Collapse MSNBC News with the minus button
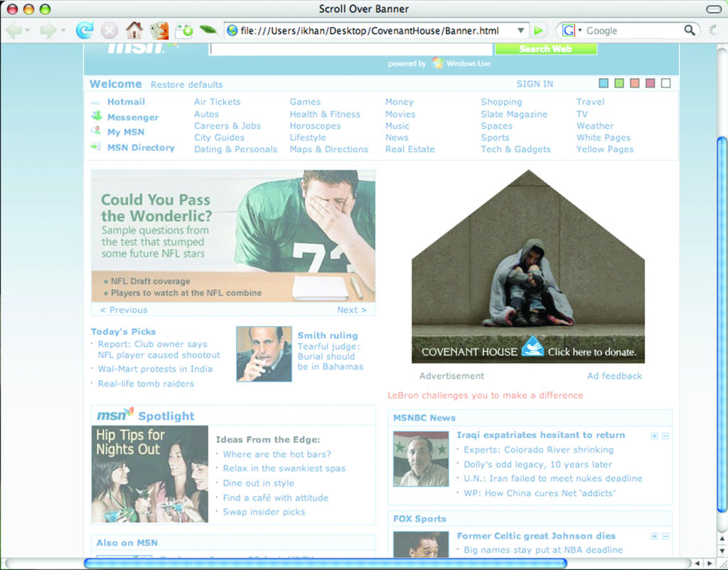728x570 pixels. pos(665,436)
